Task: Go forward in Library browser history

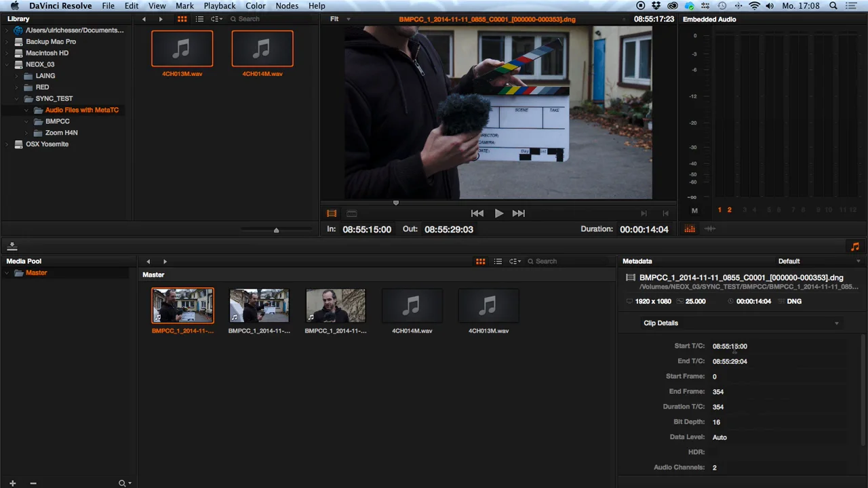Action: [161, 19]
